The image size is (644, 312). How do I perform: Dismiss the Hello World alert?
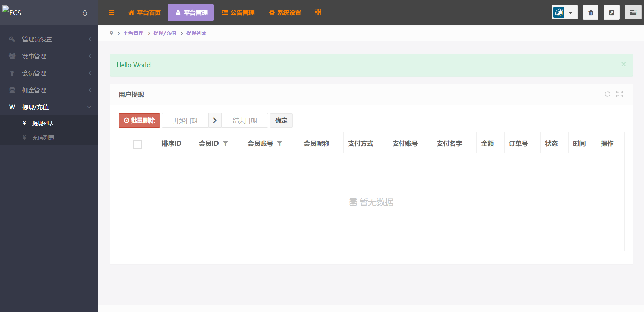tap(623, 64)
